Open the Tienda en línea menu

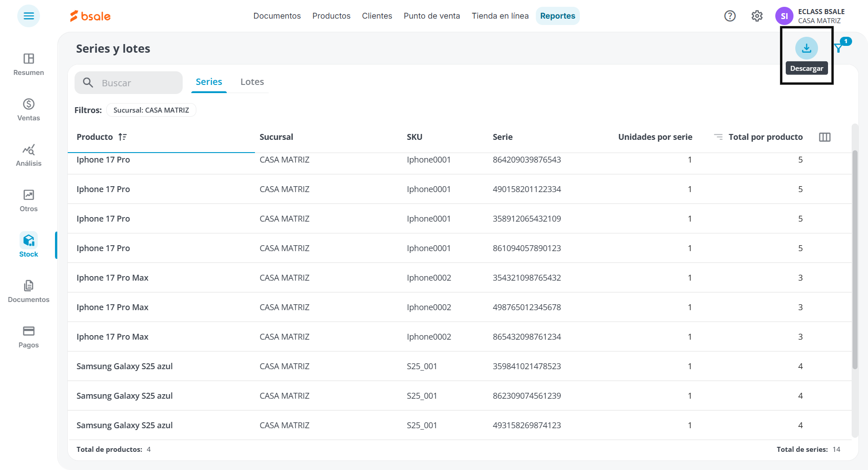click(x=500, y=16)
